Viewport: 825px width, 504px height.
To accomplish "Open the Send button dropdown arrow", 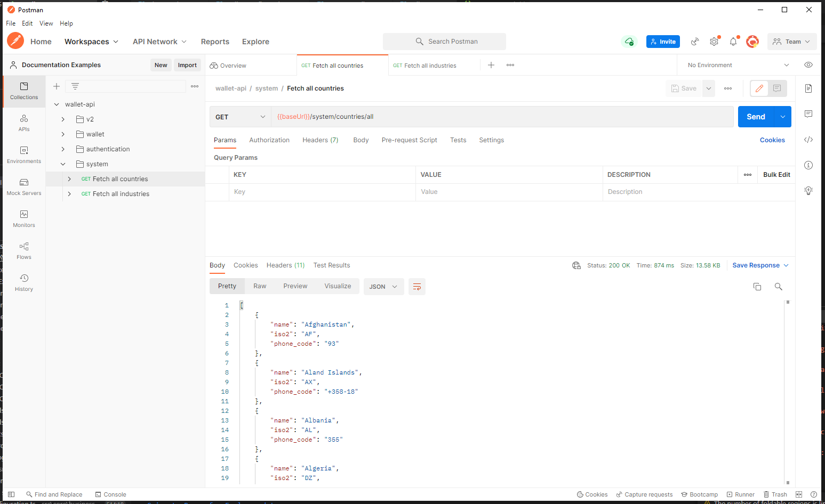I will pyautogui.click(x=783, y=117).
